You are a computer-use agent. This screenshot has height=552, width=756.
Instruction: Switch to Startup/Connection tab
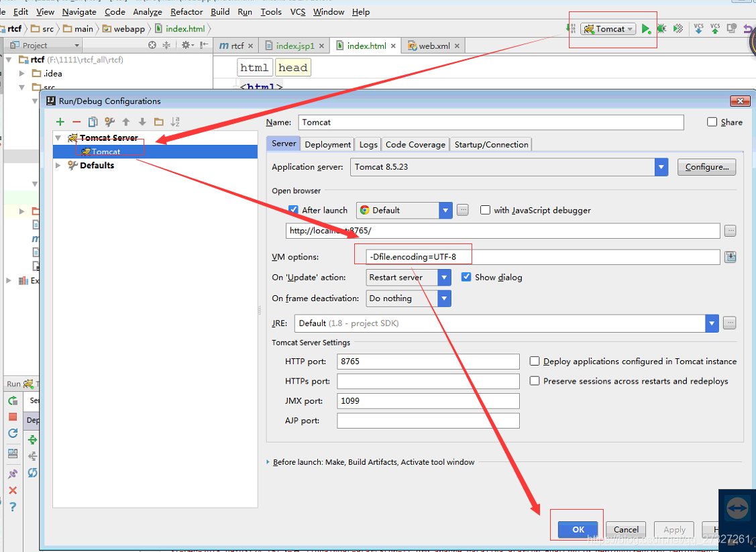tap(491, 145)
